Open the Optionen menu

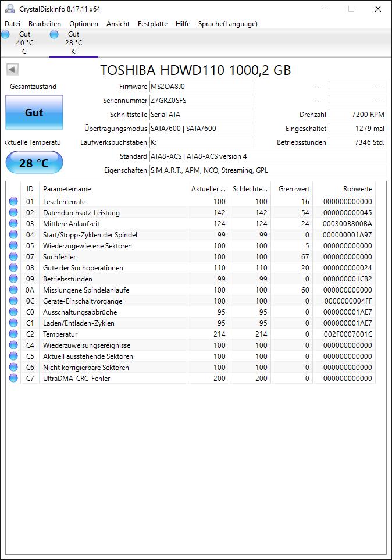84,24
